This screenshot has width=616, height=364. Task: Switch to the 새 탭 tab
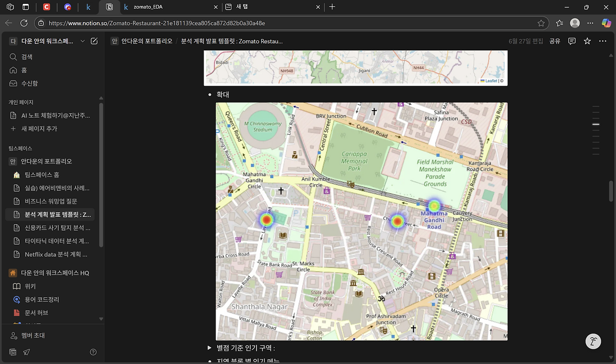click(272, 7)
